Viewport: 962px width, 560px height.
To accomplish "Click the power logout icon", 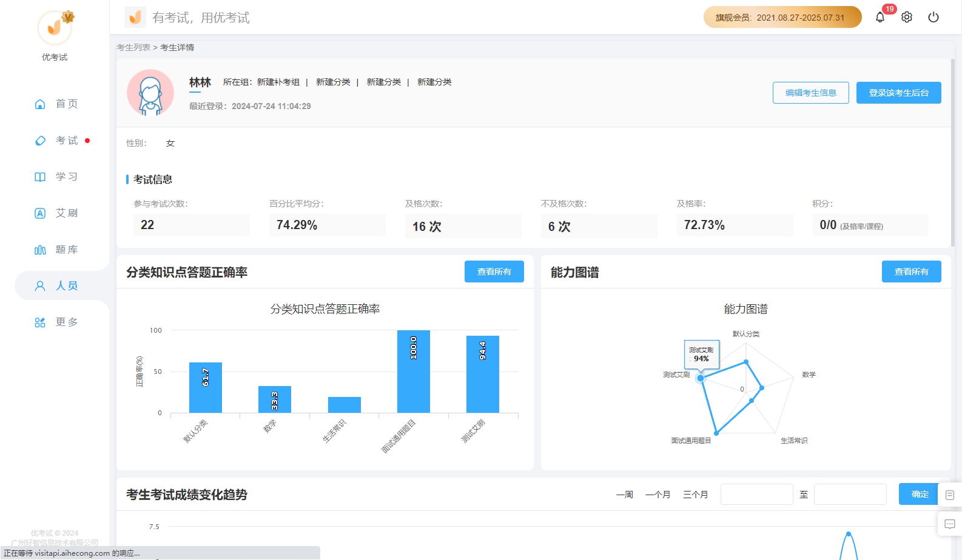I will pyautogui.click(x=933, y=18).
